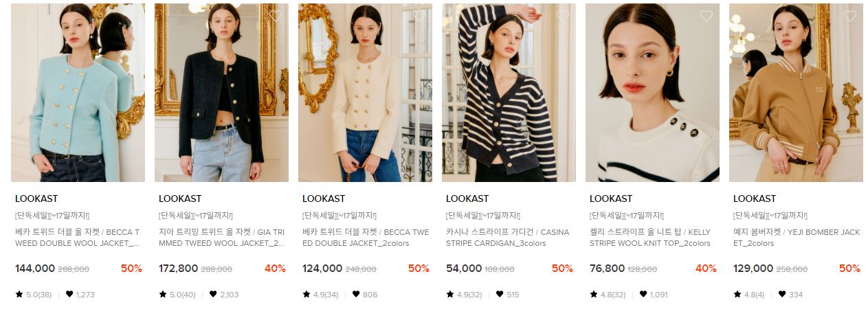Screen dimensions: 868x318
Task: Click heart icon next to 515 likes
Action: click(x=500, y=295)
